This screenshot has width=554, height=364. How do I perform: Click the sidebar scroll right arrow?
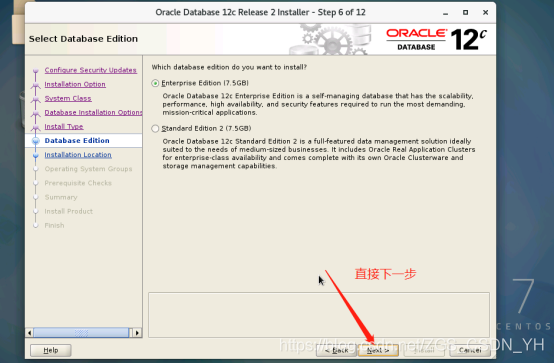click(x=137, y=333)
